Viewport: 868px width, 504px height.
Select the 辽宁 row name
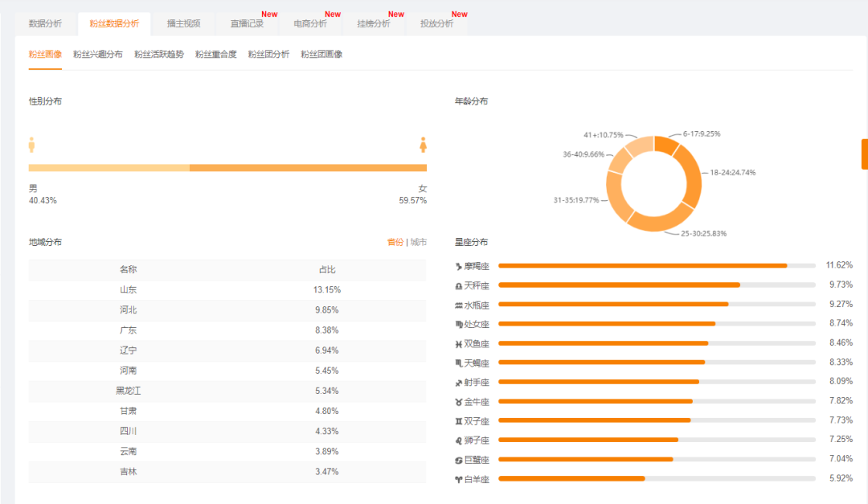click(128, 350)
